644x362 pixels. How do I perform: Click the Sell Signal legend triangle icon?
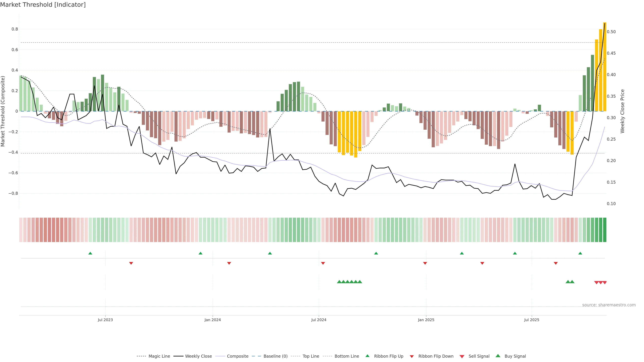462,356
